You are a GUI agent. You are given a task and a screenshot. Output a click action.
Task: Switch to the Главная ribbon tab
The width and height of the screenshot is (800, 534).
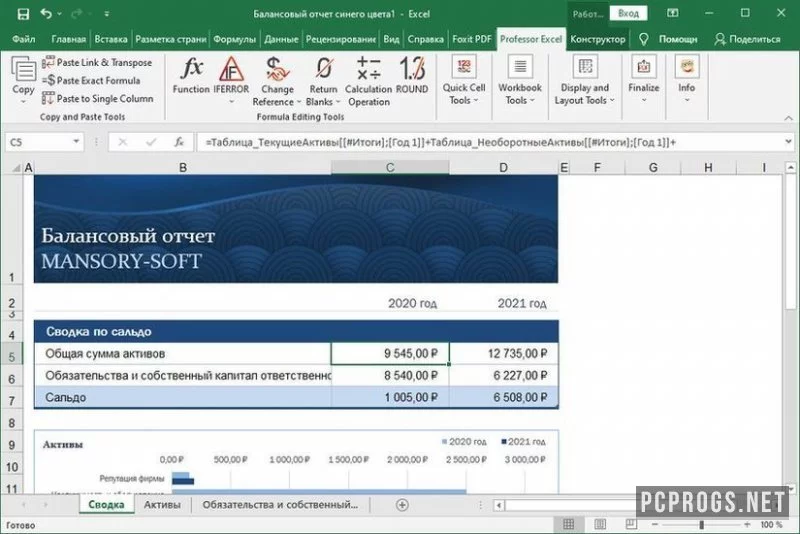pyautogui.click(x=68, y=39)
